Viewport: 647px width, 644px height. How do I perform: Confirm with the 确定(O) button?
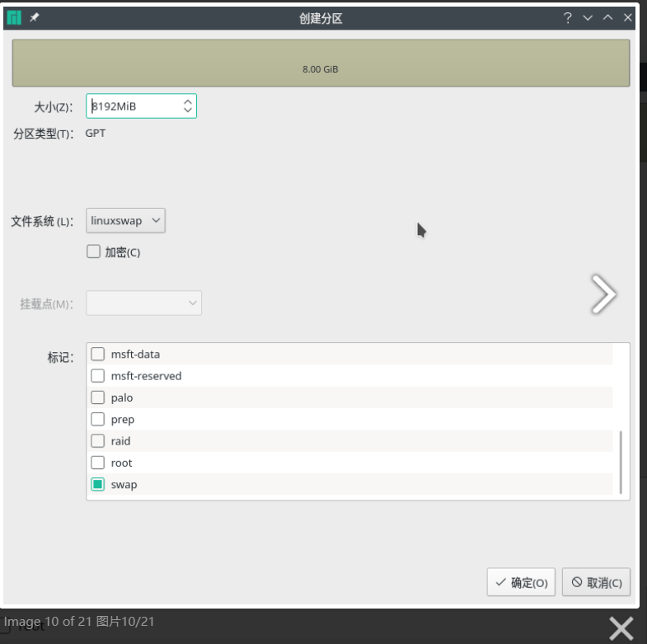point(521,582)
